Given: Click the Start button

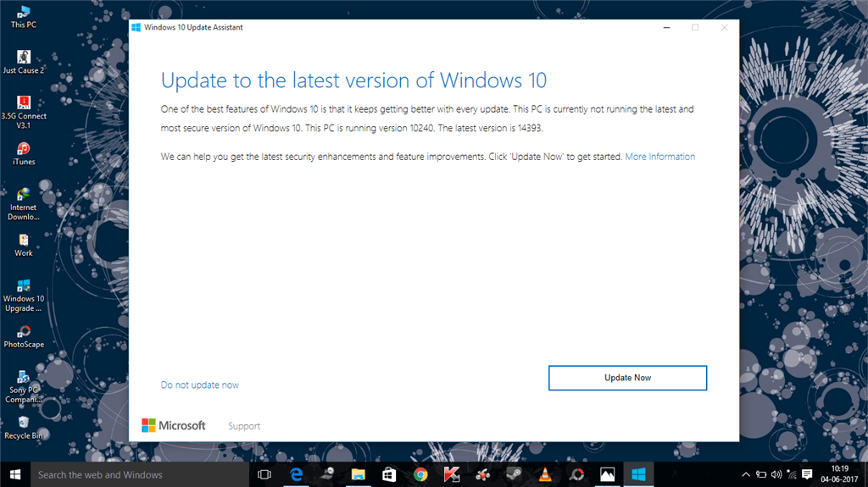Looking at the screenshot, I should point(15,474).
